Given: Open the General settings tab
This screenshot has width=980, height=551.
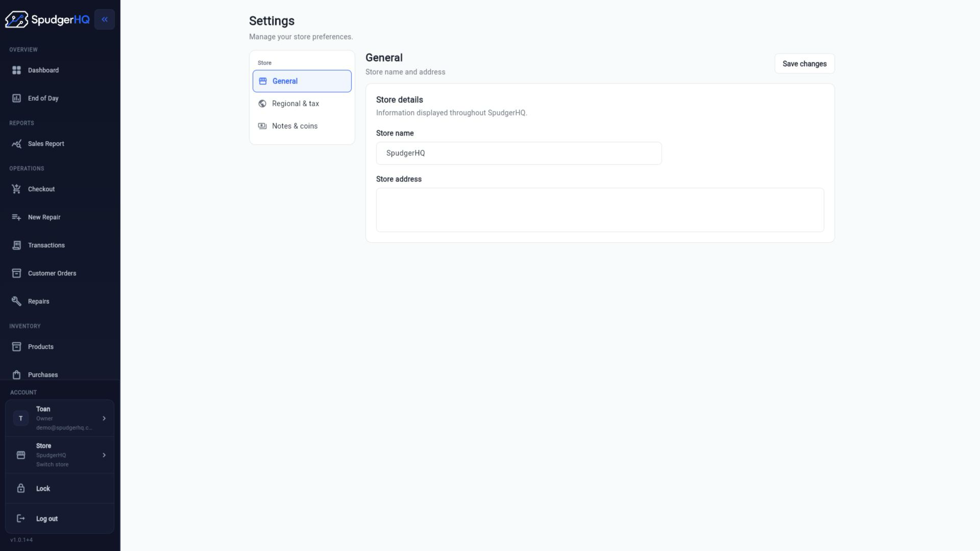Looking at the screenshot, I should 302,81.
